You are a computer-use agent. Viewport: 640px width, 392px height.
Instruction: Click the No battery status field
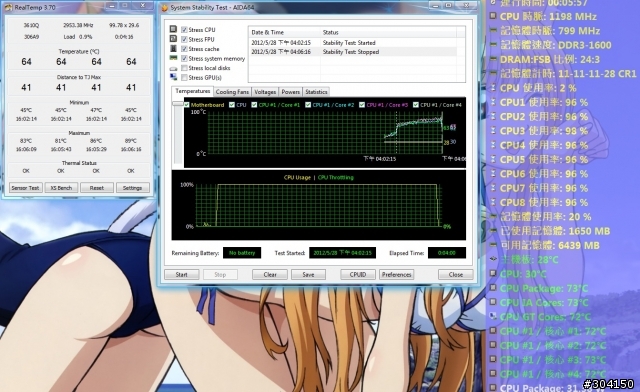coord(242,253)
